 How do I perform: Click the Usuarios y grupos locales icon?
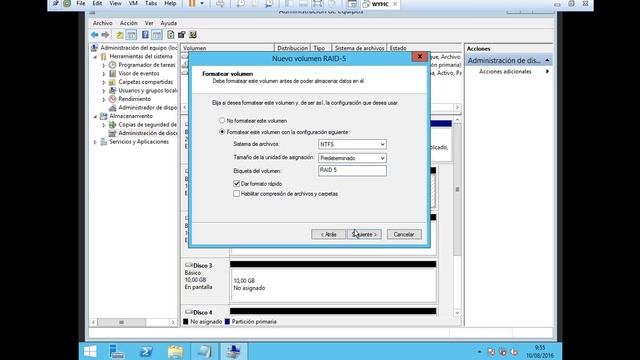click(x=113, y=91)
